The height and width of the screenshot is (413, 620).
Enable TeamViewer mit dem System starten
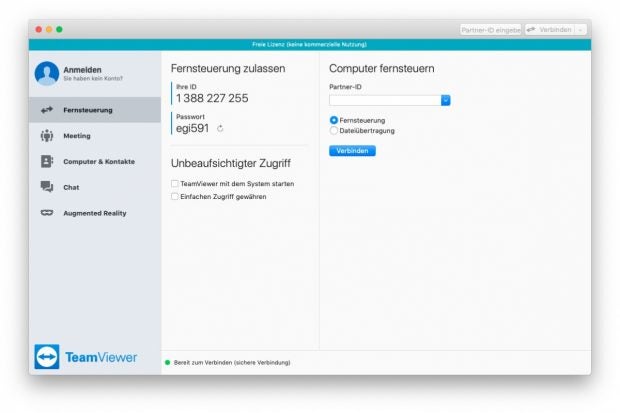tap(174, 184)
